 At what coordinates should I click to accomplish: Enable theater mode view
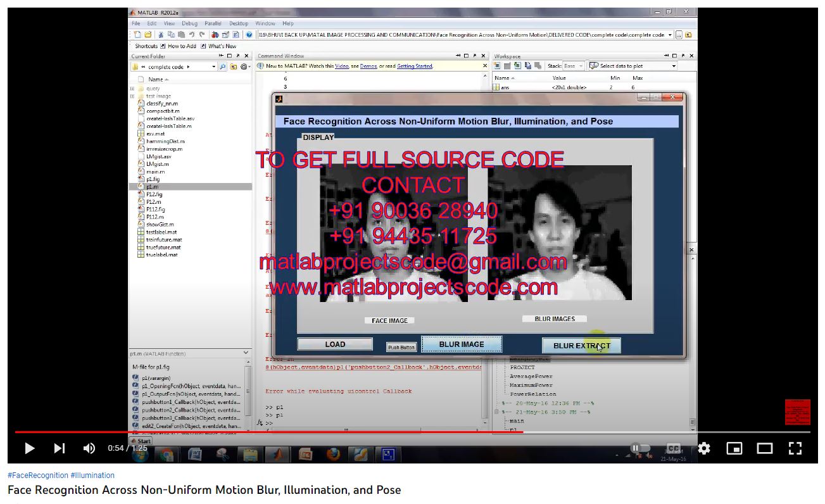tap(765, 448)
